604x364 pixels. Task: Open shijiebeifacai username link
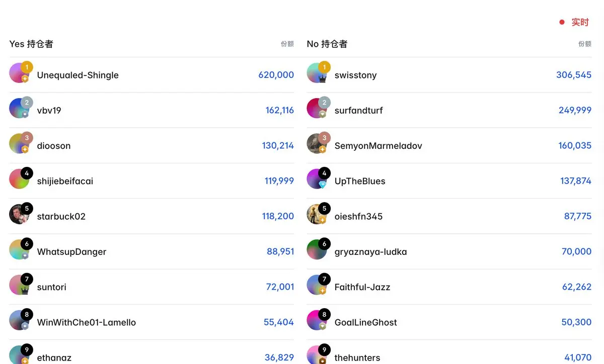point(65,181)
